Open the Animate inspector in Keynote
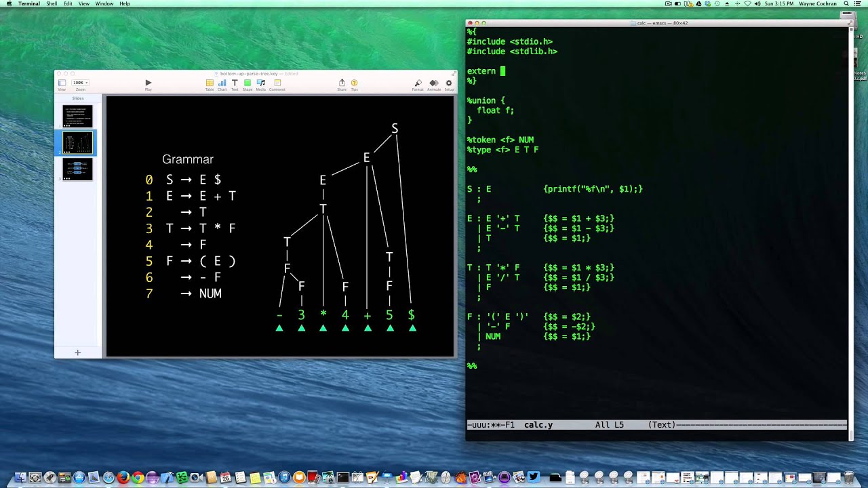 [x=434, y=84]
